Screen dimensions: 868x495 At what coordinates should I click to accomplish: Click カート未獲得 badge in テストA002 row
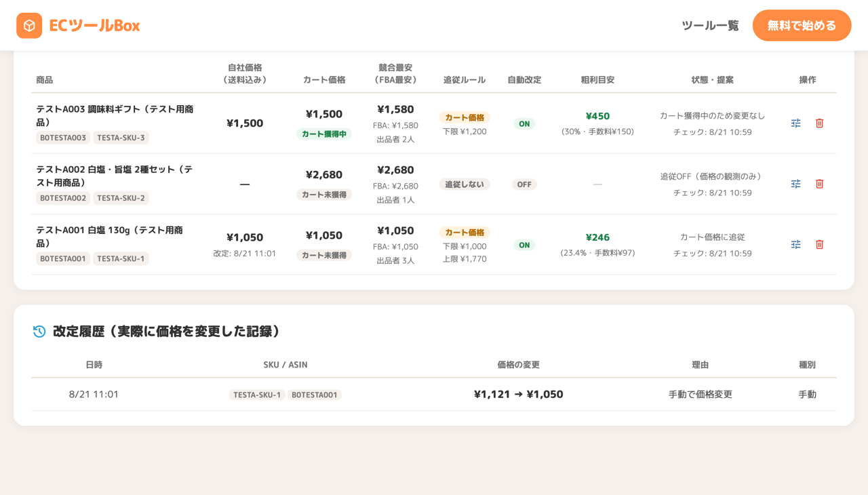(324, 195)
